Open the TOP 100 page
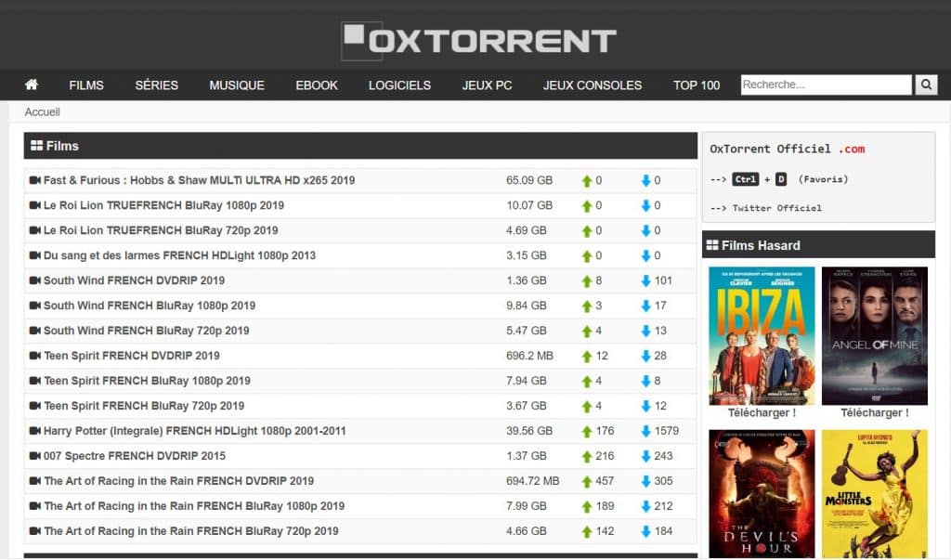The width and height of the screenshot is (951, 560). tap(697, 85)
